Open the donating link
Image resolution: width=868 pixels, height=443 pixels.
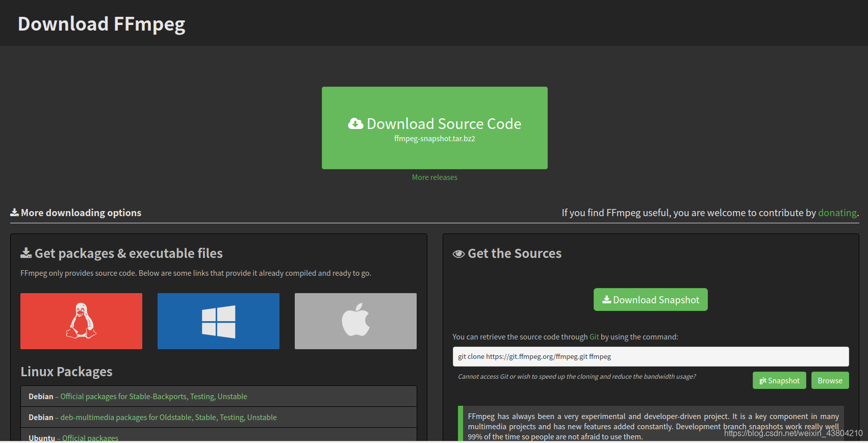[837, 213]
